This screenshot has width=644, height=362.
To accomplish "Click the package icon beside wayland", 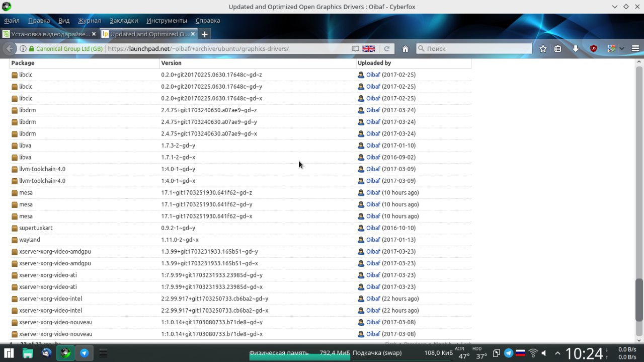I will click(x=15, y=240).
